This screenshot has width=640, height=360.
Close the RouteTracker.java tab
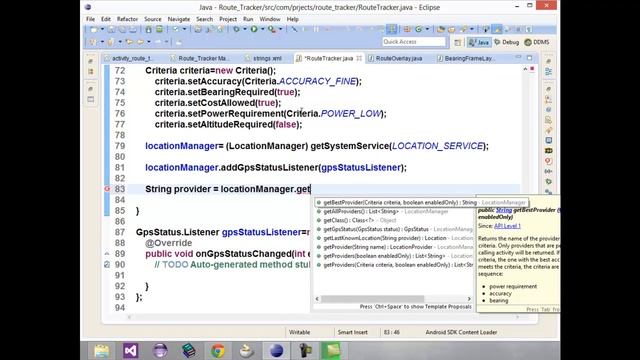point(359,58)
